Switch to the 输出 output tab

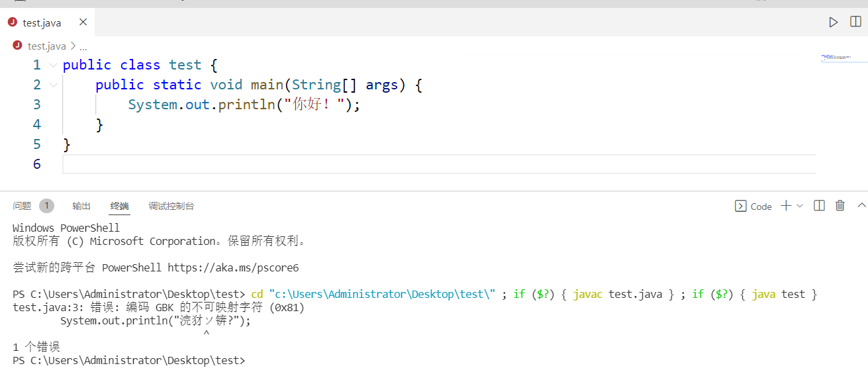(81, 206)
